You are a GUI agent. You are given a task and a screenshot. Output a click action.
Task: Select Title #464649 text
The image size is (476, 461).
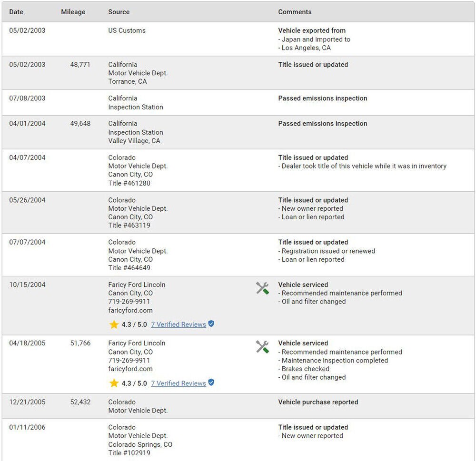point(129,268)
